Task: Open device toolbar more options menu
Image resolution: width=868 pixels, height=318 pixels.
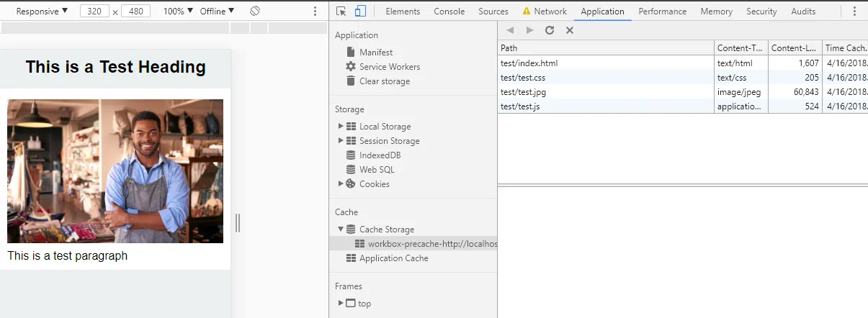Action: (315, 12)
